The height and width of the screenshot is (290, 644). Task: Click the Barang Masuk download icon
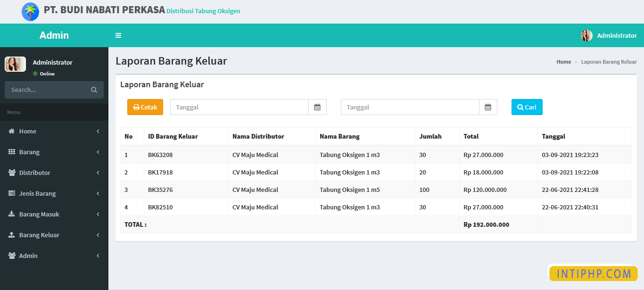13,214
